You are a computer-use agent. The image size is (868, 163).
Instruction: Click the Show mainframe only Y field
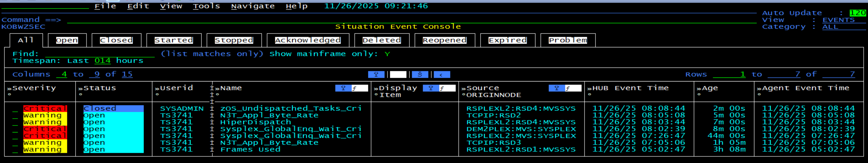387,54
